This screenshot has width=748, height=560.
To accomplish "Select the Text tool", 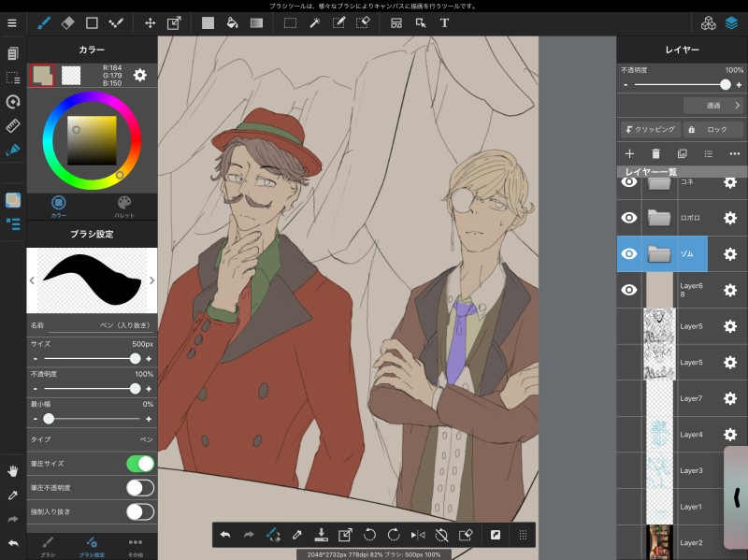I will pos(444,22).
